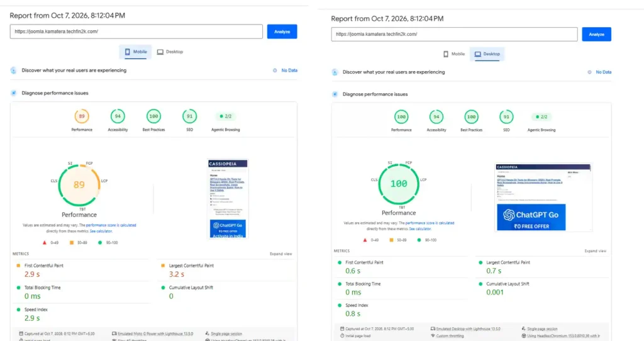The image size is (644, 341).
Task: Click Analyze button in the right desktop report
Action: point(596,34)
